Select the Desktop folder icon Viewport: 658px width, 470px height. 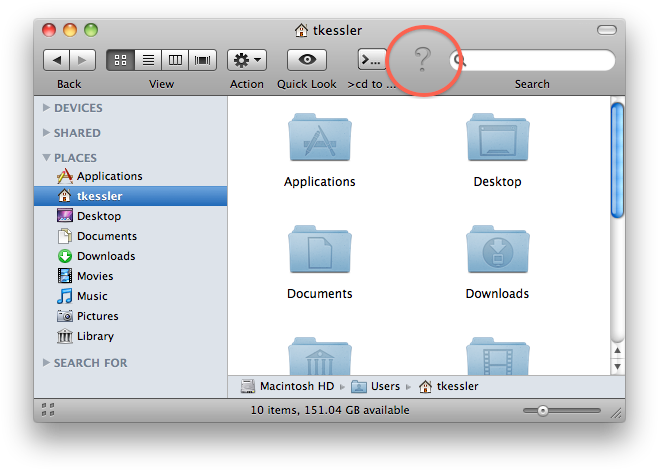coord(498,137)
